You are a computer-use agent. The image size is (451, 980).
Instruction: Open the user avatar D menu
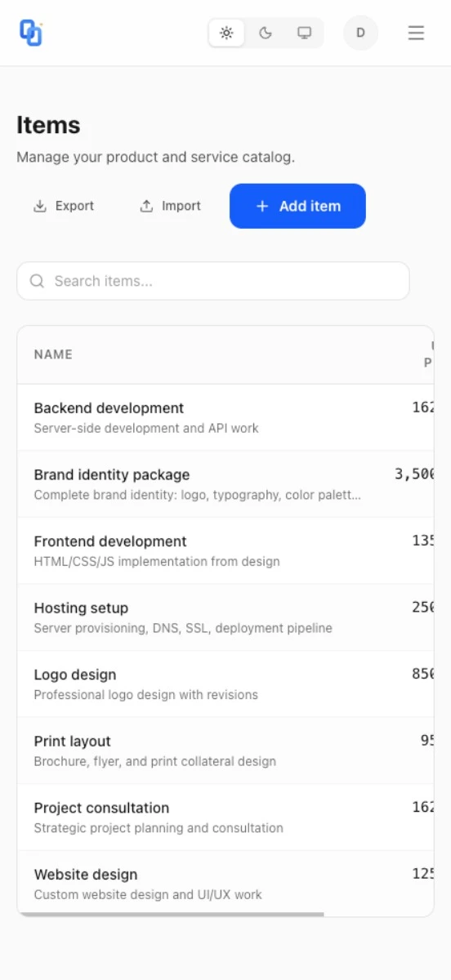click(360, 33)
